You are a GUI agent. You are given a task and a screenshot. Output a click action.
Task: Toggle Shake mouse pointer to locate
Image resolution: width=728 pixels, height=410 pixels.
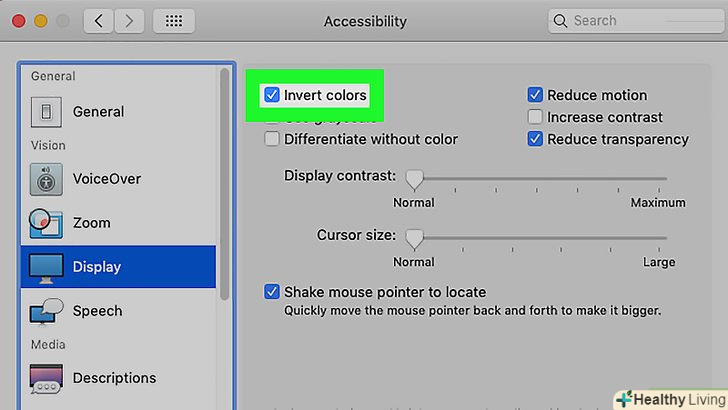click(x=272, y=292)
